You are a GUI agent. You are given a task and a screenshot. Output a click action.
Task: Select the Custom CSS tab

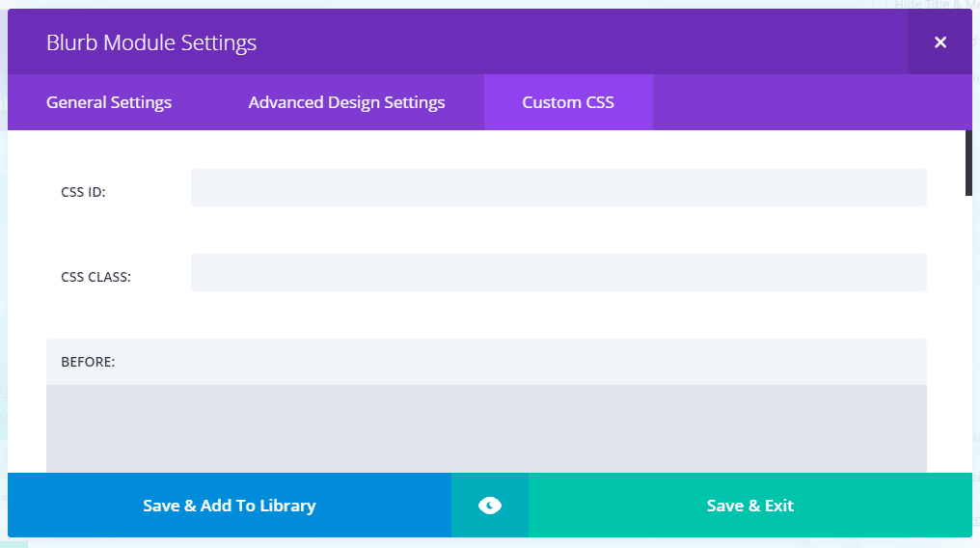[568, 102]
